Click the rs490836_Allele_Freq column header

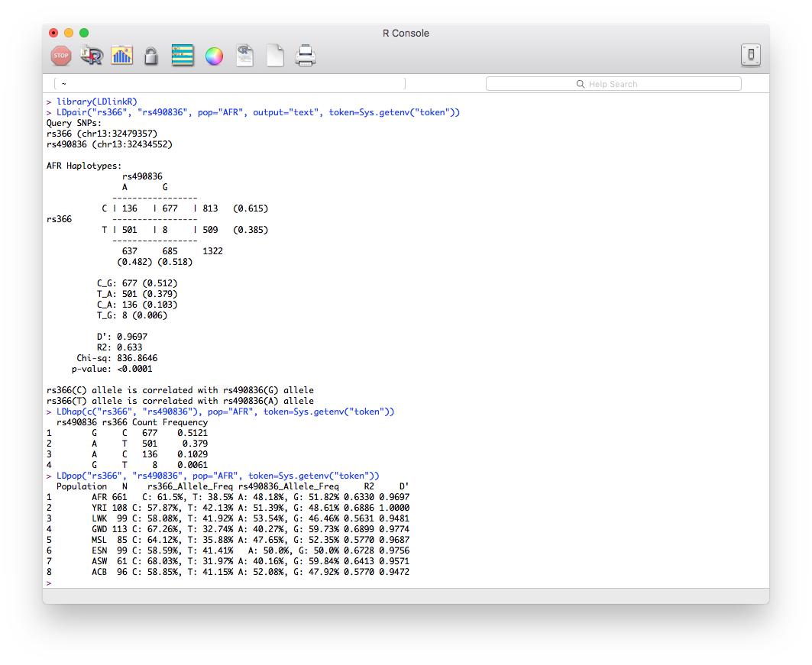(x=289, y=486)
